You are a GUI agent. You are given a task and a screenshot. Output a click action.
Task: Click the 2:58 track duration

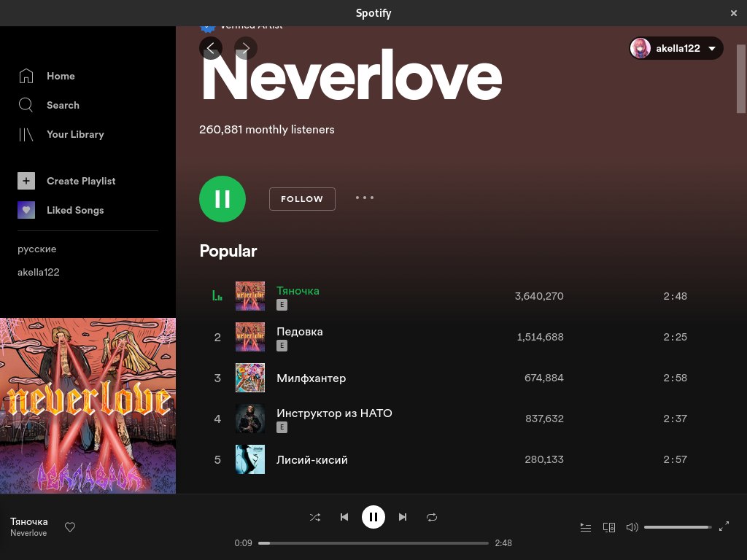pos(675,378)
